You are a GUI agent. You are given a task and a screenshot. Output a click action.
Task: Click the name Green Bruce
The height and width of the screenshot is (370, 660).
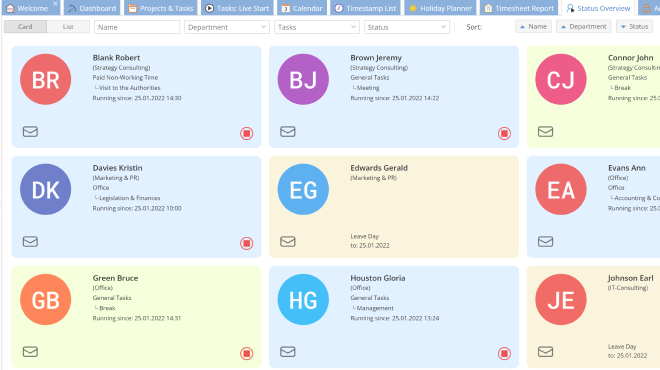pos(115,278)
